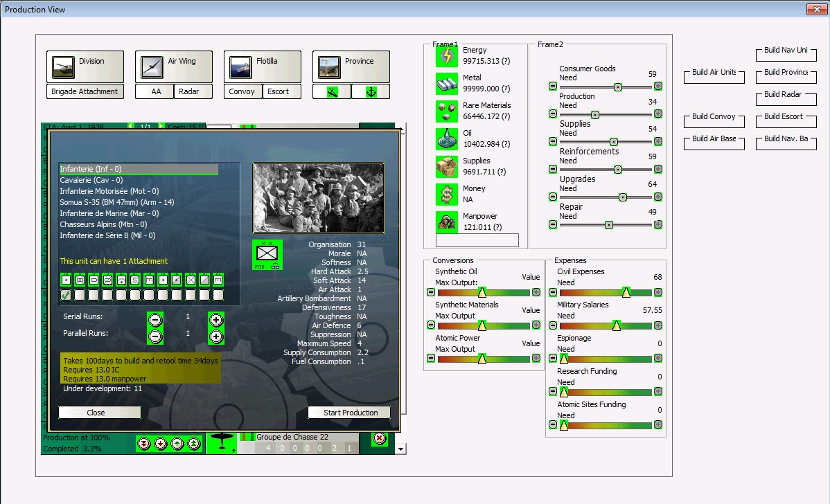Click the Energy lightning bolt icon
This screenshot has width=830, height=504.
[x=447, y=55]
